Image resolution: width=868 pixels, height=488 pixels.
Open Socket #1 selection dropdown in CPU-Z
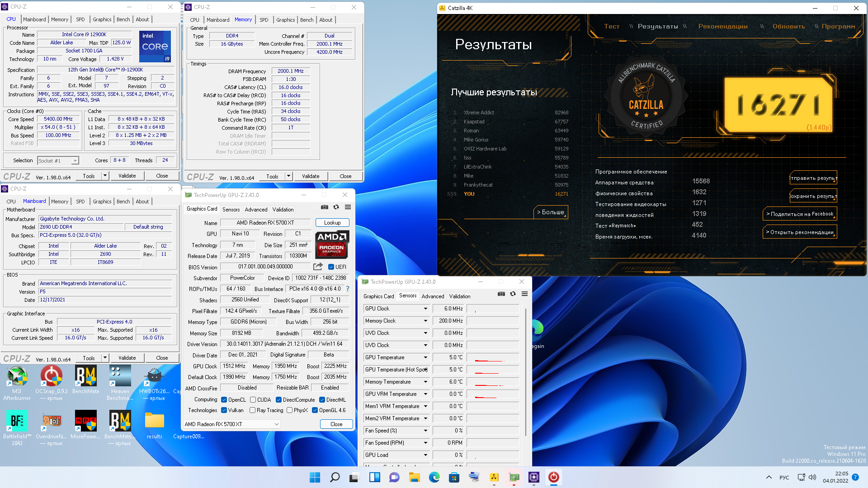pos(58,160)
